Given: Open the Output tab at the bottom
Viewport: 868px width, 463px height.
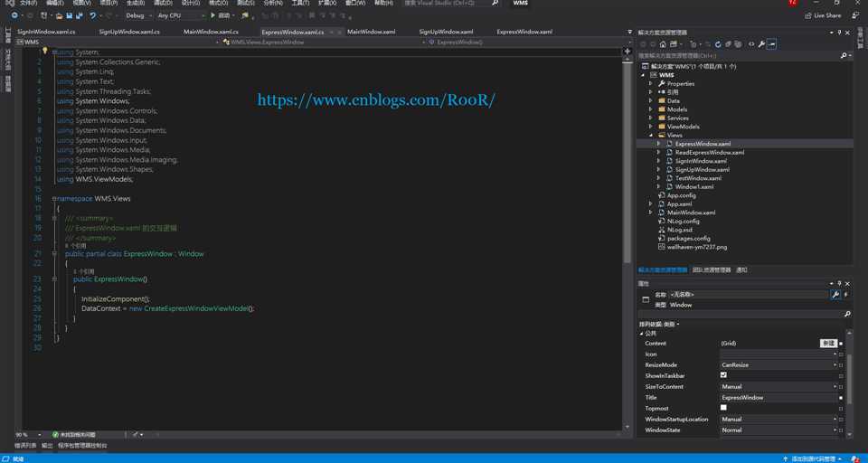Looking at the screenshot, I should [48, 445].
